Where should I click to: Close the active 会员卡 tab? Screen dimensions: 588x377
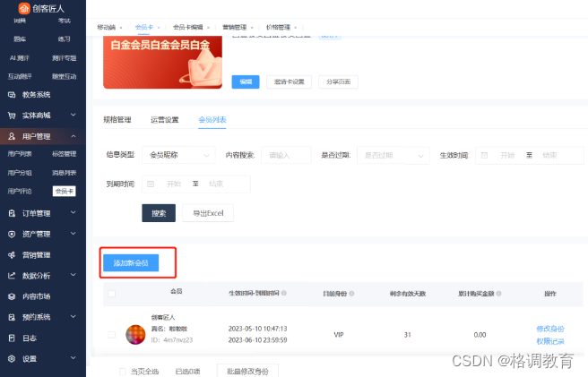[159, 28]
